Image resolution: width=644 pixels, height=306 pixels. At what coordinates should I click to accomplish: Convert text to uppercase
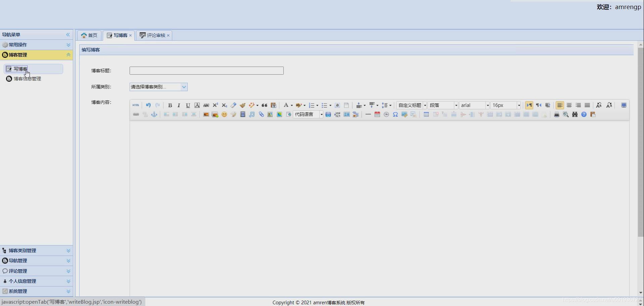599,105
